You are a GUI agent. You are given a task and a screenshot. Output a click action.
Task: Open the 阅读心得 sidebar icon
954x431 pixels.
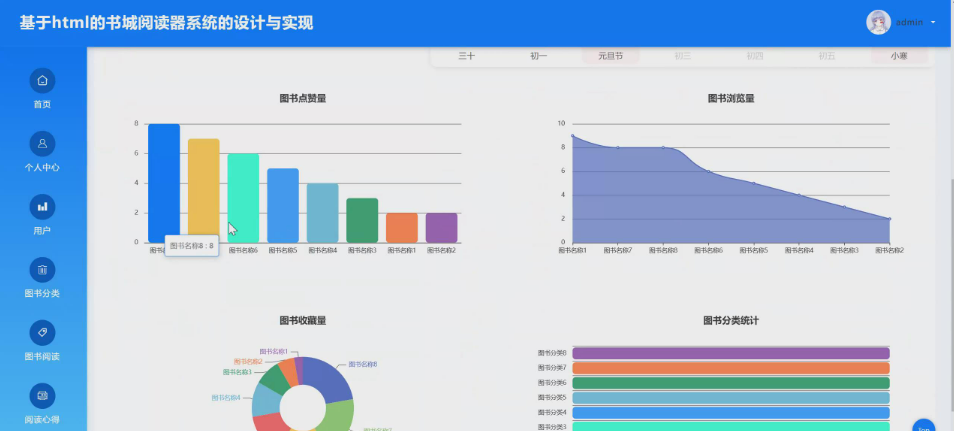click(x=42, y=396)
